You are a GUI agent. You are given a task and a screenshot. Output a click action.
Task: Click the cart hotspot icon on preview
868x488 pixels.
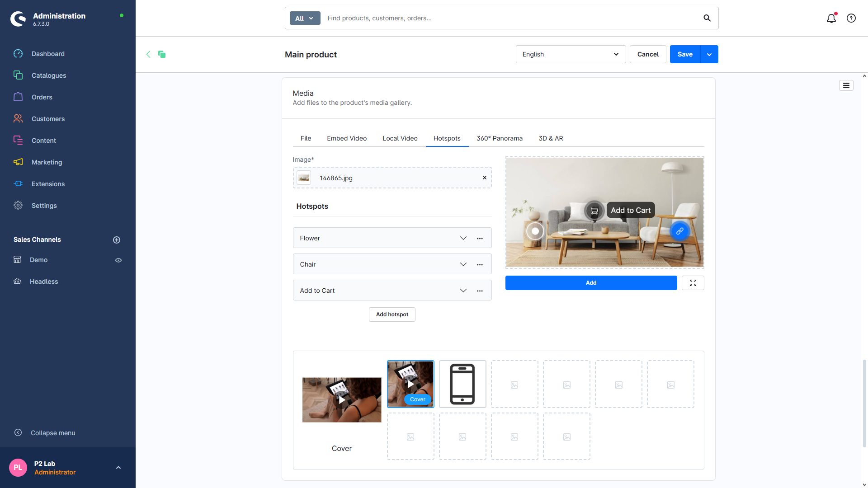point(594,211)
